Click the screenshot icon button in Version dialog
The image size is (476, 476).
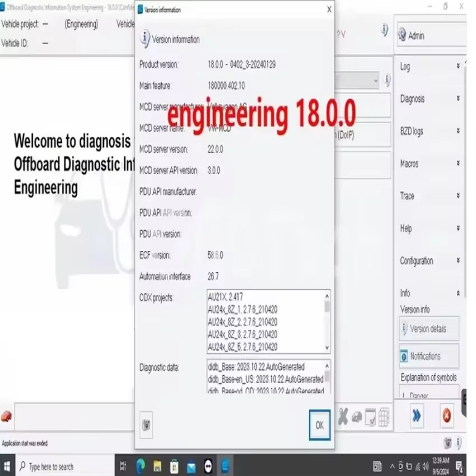(146, 424)
